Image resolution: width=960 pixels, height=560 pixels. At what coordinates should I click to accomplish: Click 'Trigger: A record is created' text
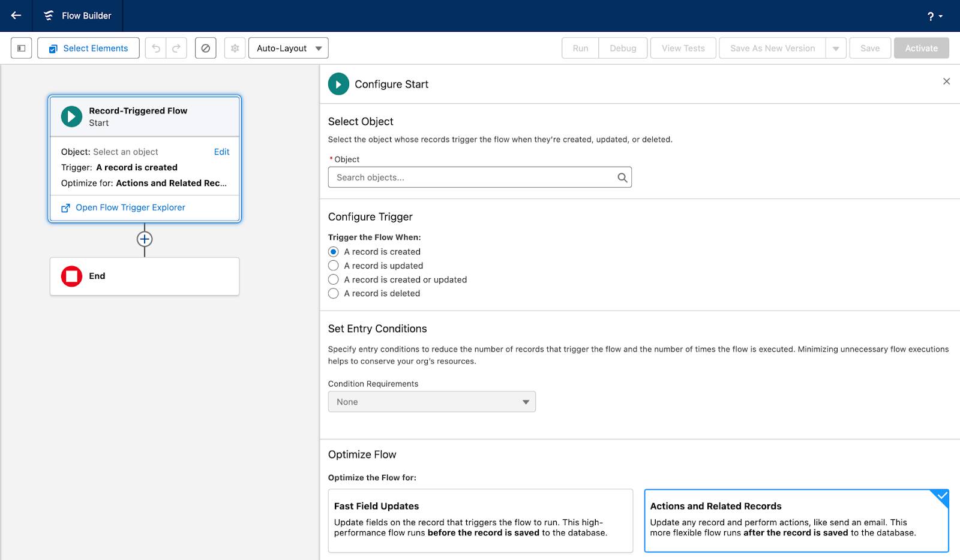click(119, 167)
